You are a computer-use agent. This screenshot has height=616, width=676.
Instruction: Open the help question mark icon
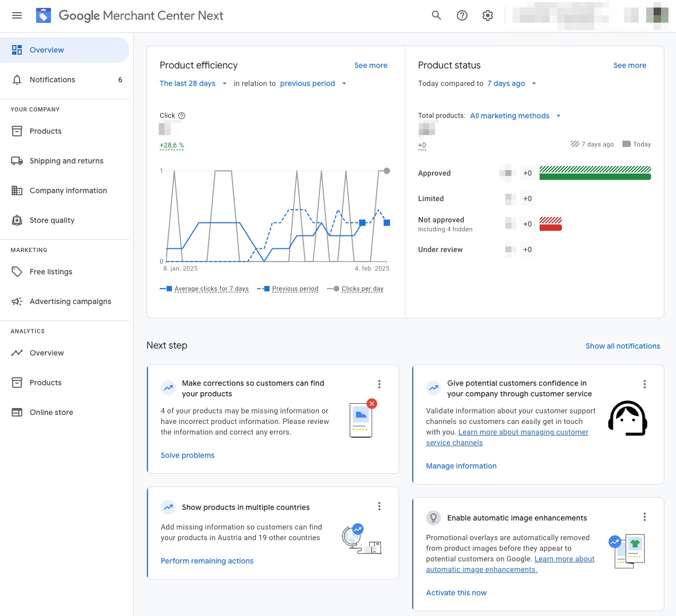point(462,15)
